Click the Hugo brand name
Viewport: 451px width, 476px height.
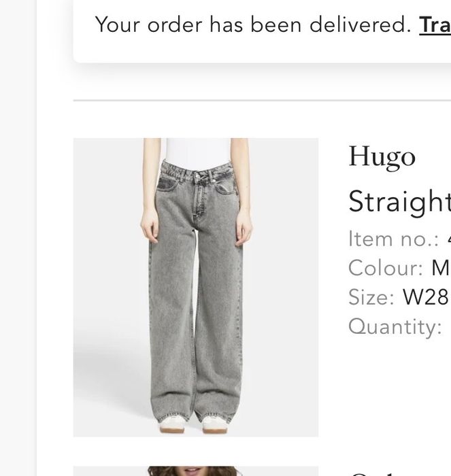382,158
